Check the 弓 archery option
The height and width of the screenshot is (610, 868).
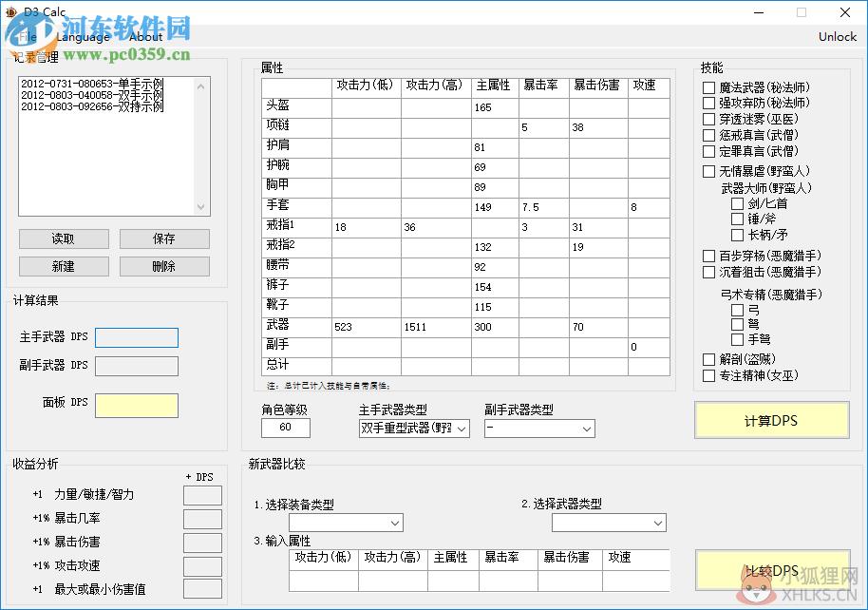point(737,311)
